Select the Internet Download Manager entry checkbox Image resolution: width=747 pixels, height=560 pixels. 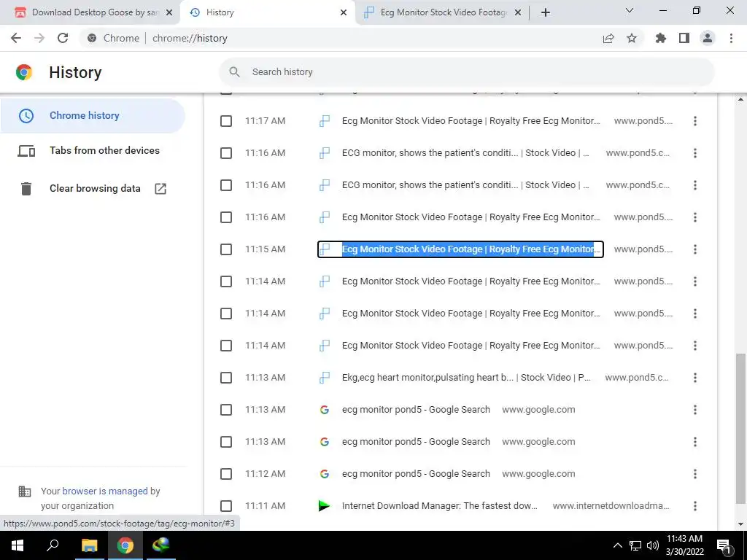[x=226, y=506]
